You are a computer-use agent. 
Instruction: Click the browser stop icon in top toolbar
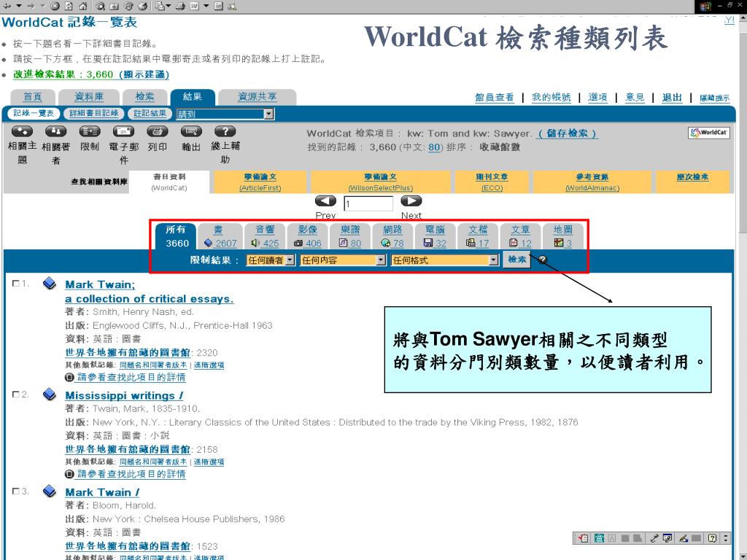[x=55, y=6]
